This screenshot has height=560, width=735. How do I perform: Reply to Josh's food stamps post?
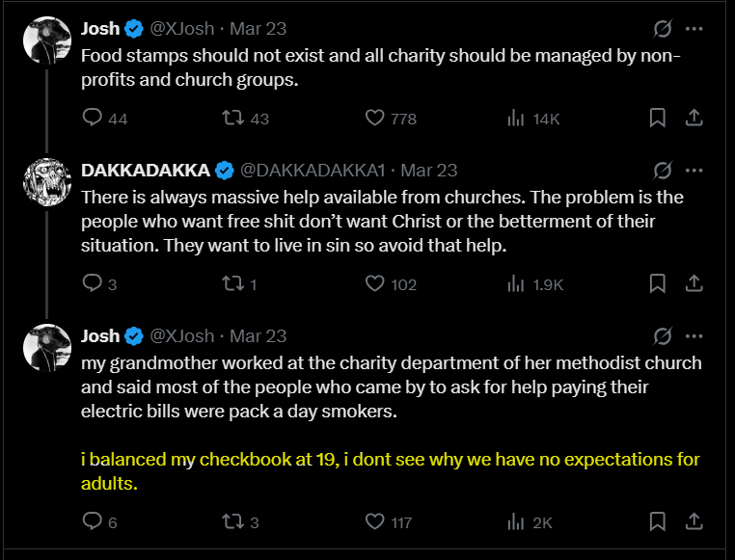point(93,118)
